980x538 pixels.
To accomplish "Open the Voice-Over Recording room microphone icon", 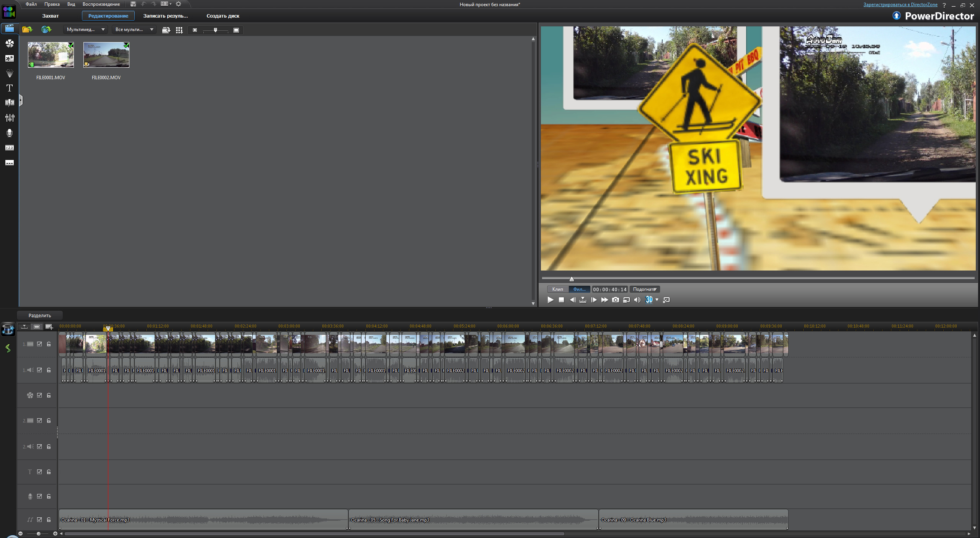I will click(10, 133).
